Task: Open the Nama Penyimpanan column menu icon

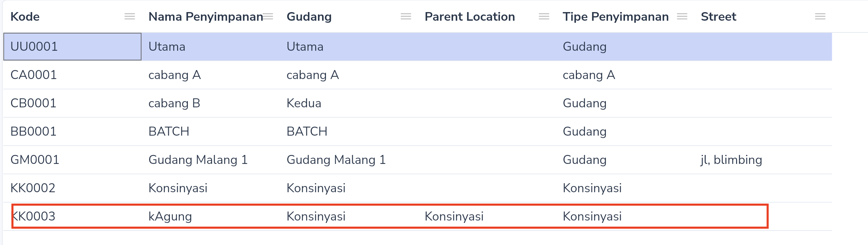Action: pyautogui.click(x=268, y=17)
